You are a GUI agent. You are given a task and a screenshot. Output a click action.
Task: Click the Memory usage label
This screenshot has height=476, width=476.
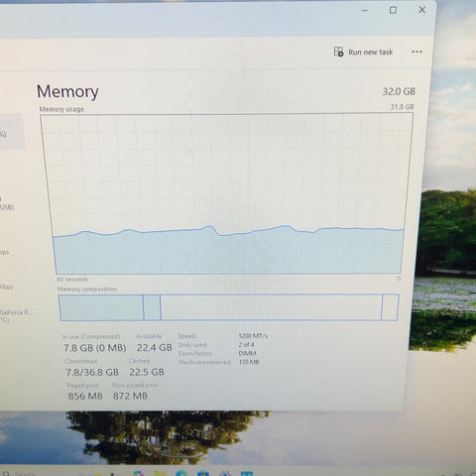(61, 109)
